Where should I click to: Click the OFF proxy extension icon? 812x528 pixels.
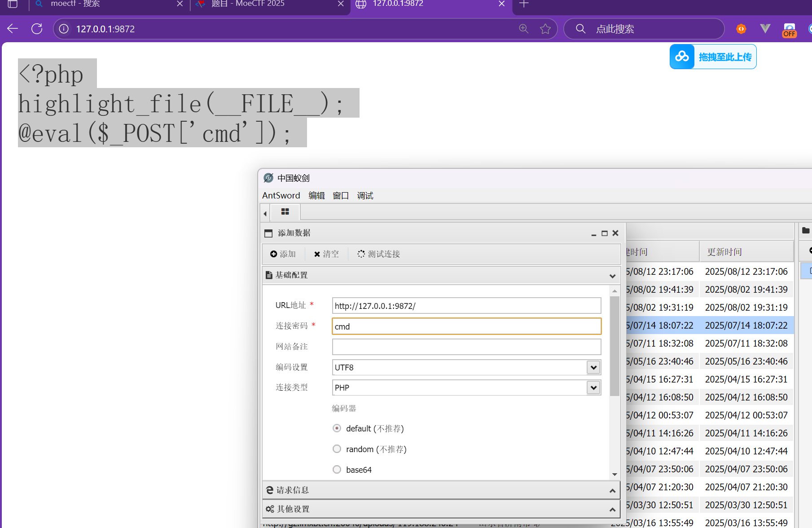point(789,30)
